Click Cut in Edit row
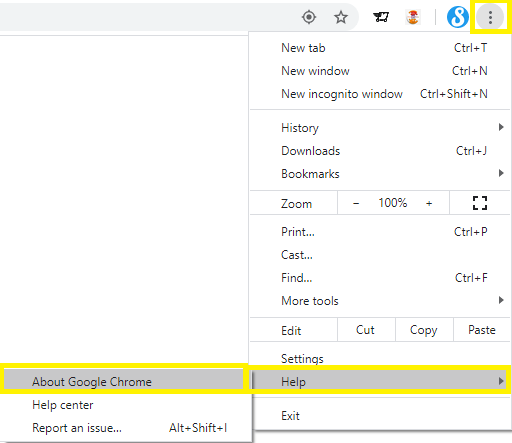This screenshot has width=512, height=443. pyautogui.click(x=366, y=330)
